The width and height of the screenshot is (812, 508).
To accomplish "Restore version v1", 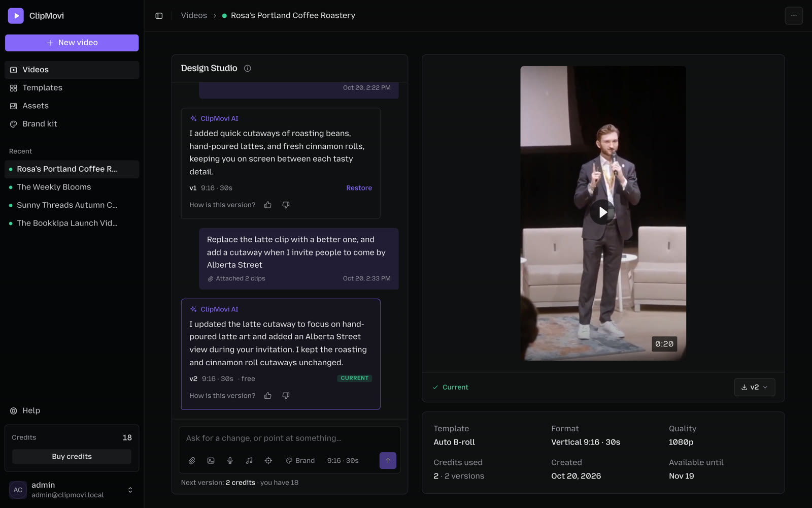I will (x=359, y=188).
